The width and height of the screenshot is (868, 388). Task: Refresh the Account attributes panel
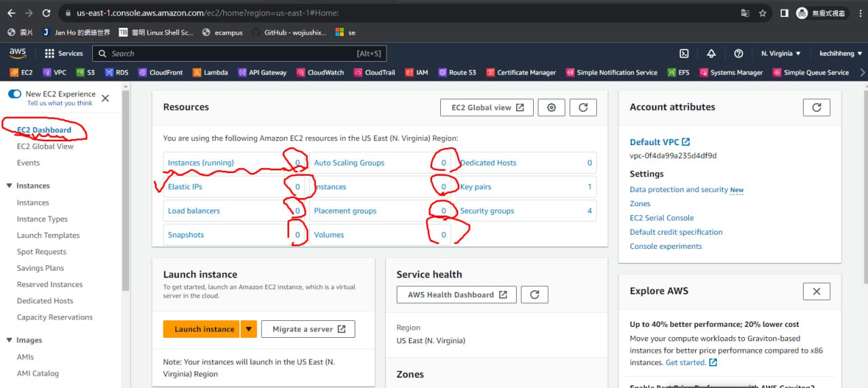point(816,107)
